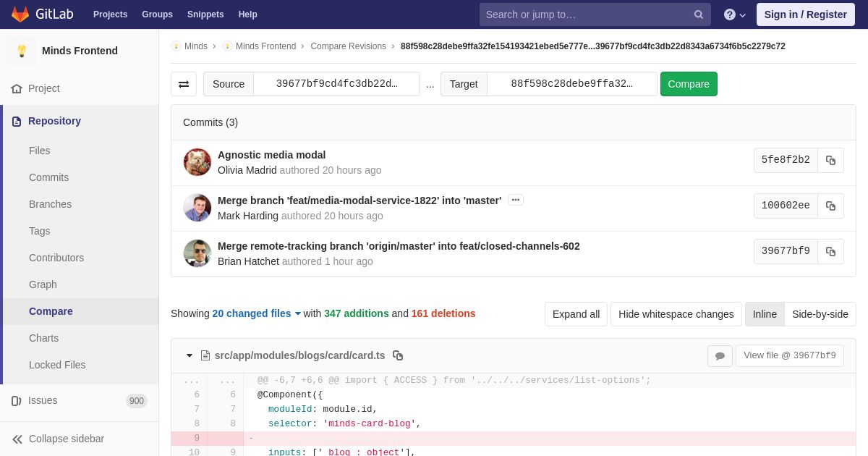
Task: Click Compare Revisions breadcrumb
Action: click(x=348, y=46)
